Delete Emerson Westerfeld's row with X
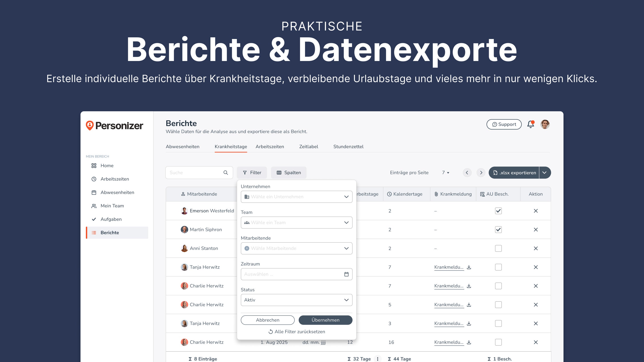 [536, 211]
